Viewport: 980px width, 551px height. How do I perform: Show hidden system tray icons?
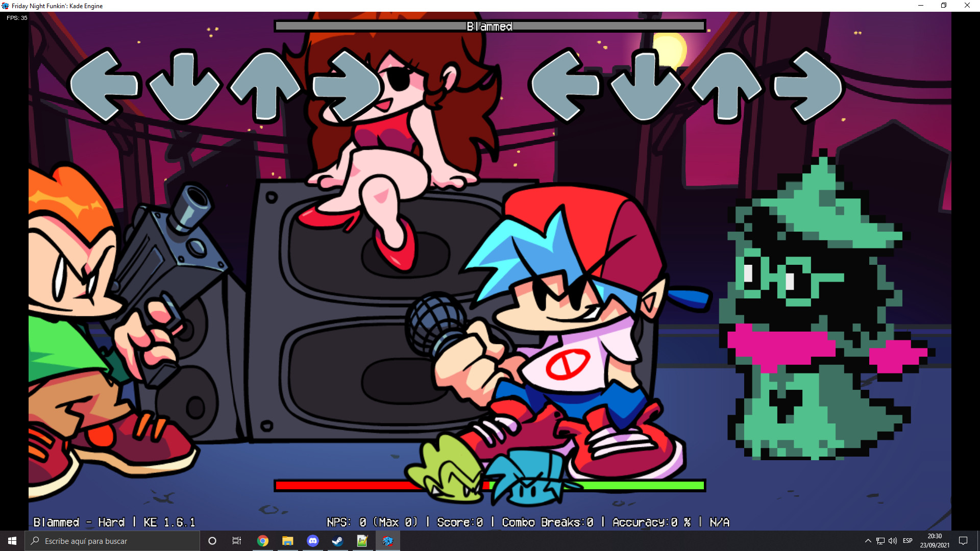(x=868, y=541)
